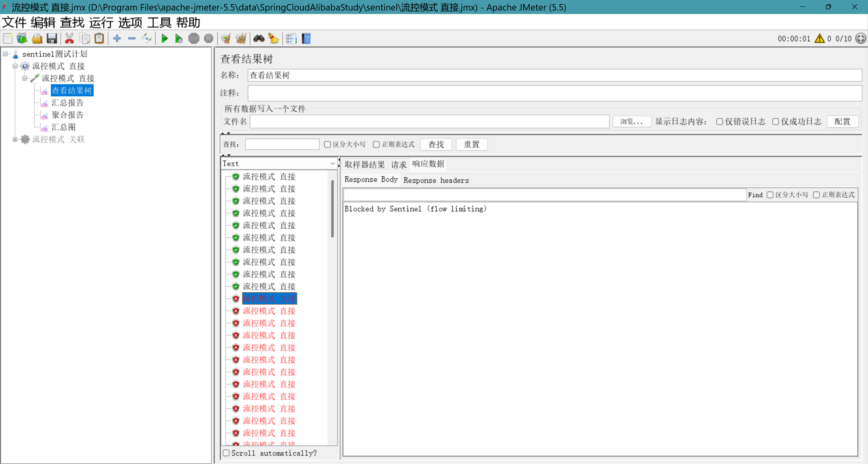Expand 流控模式 关联 thread group node

(15, 139)
